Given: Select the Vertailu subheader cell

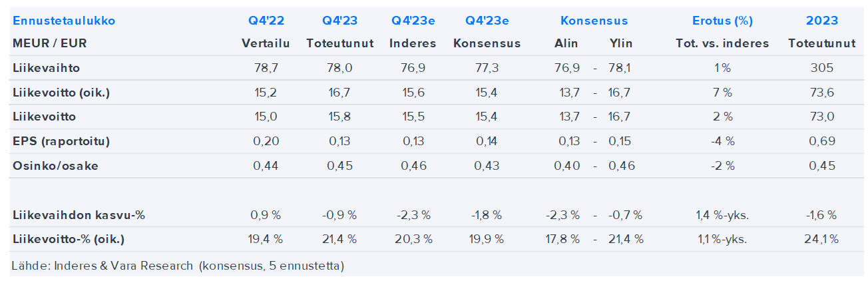Looking at the screenshot, I should click(265, 43).
